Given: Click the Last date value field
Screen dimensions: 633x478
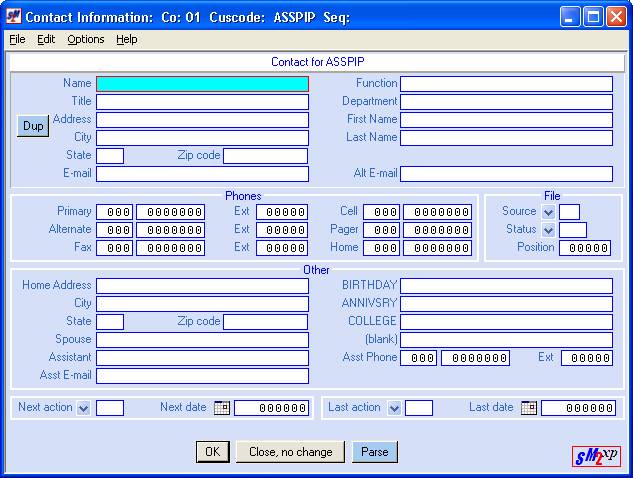Looking at the screenshot, I should coord(579,408).
